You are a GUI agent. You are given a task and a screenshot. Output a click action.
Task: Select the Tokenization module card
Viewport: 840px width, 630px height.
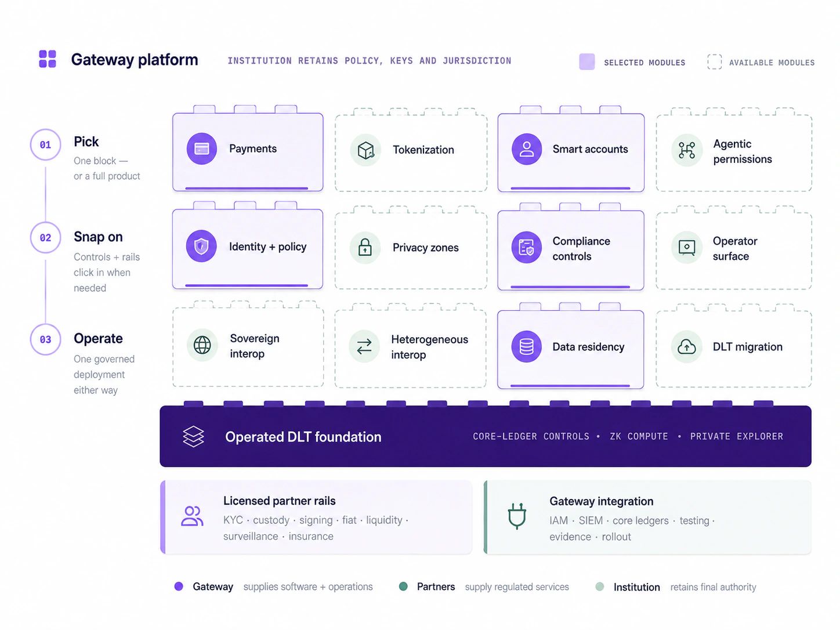[411, 150]
